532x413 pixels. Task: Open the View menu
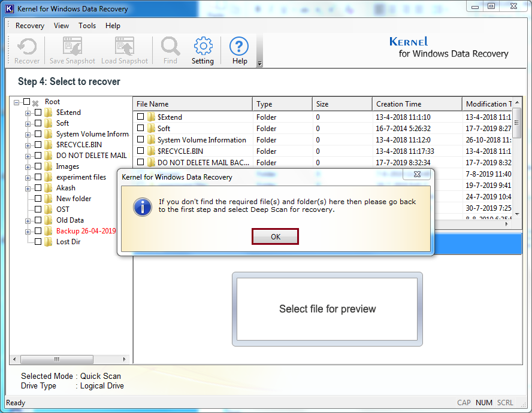tap(62, 26)
